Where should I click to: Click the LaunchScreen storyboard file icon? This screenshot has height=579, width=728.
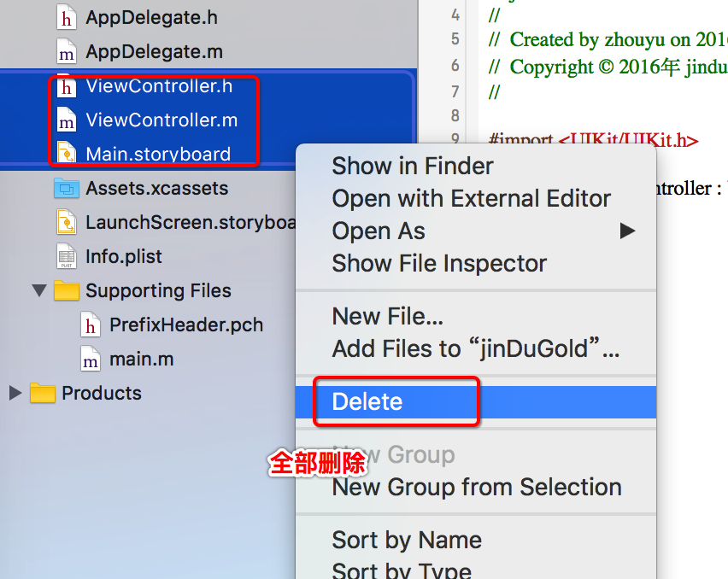tap(66, 223)
